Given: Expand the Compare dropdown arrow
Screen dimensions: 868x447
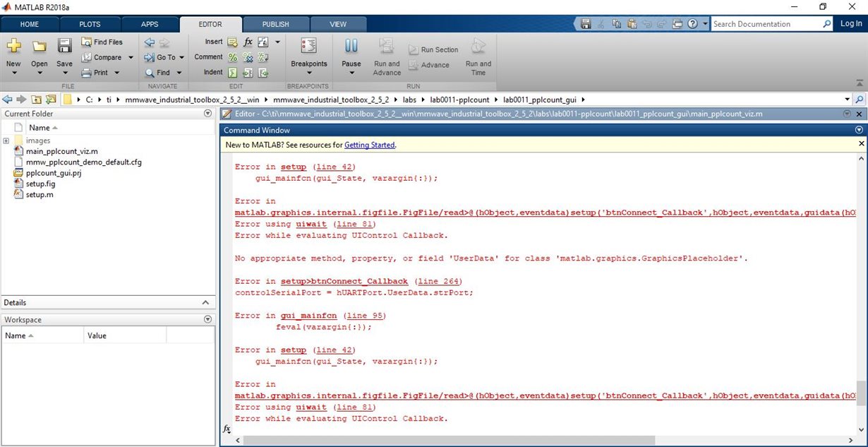Looking at the screenshot, I should (x=130, y=58).
